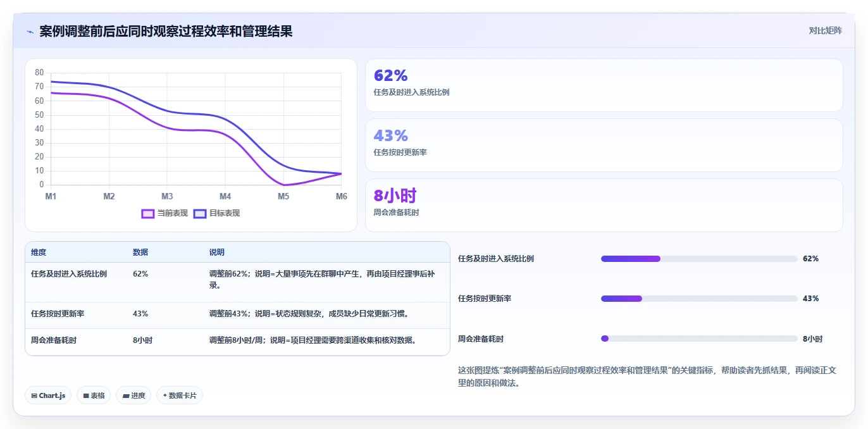Click the header title 案例调整前后应同时观察过程效率和管理结果
The image size is (868, 429).
coord(166,31)
